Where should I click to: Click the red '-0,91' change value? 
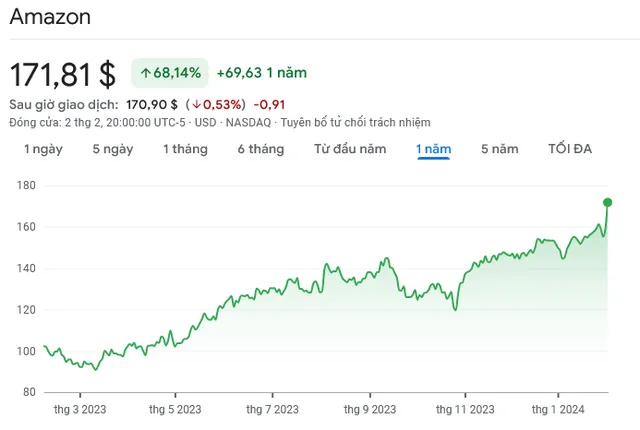pos(269,104)
